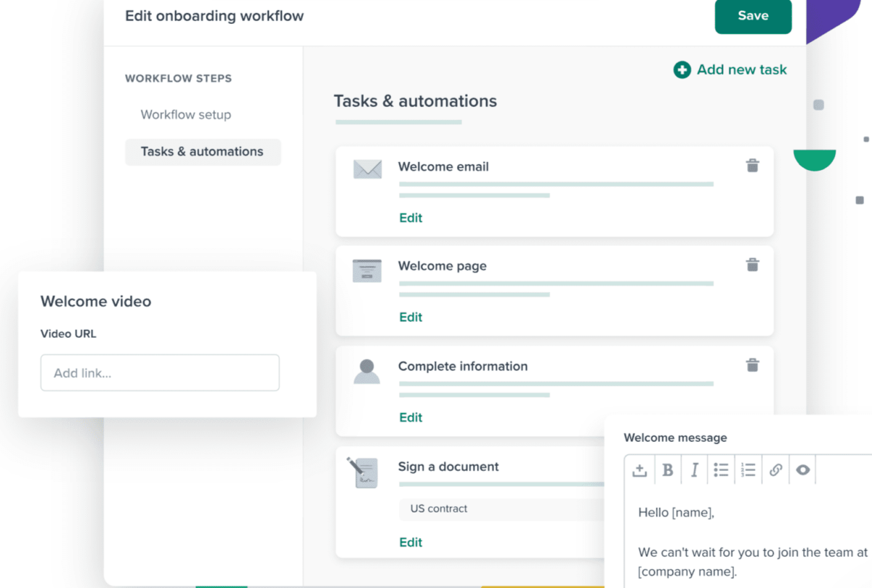Screen dimensions: 872x588
Task: Apply italic formatting in Welcome message
Action: click(x=694, y=470)
